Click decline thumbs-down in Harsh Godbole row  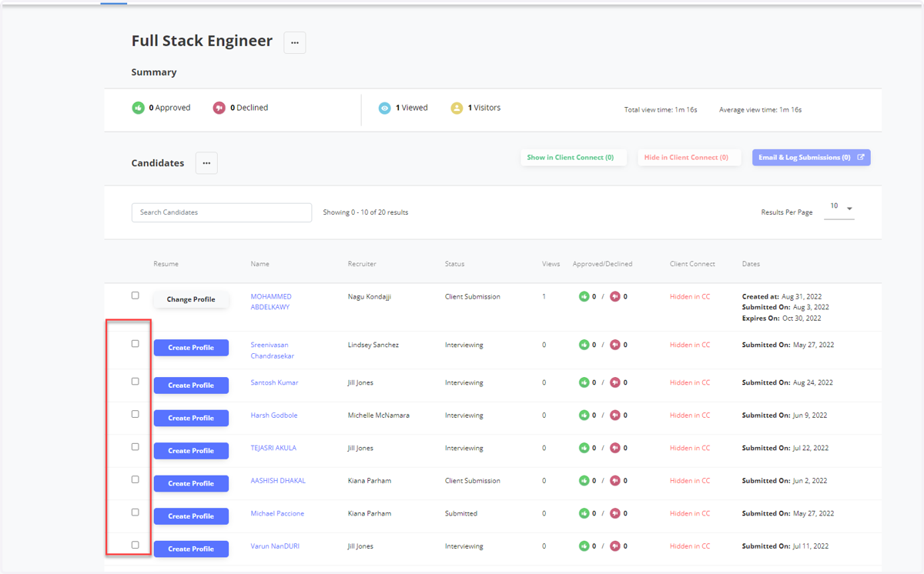pos(614,415)
